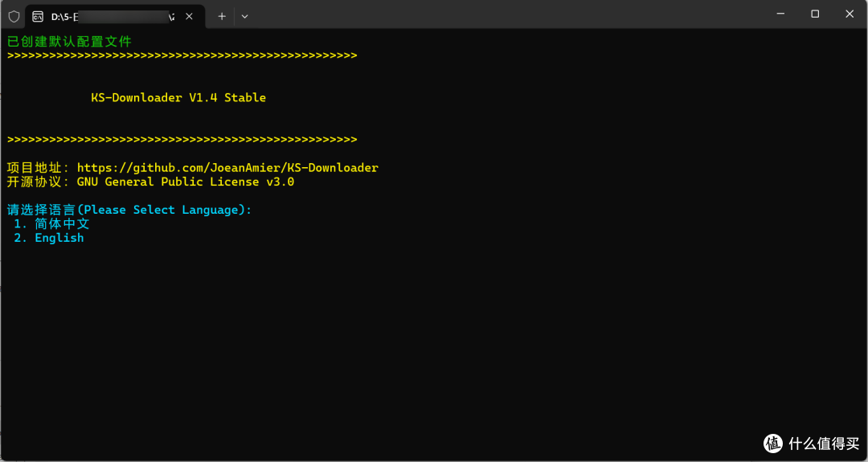Image resolution: width=868 pixels, height=462 pixels.
Task: Click the green 已创建默认配置文件 message
Action: (69, 42)
